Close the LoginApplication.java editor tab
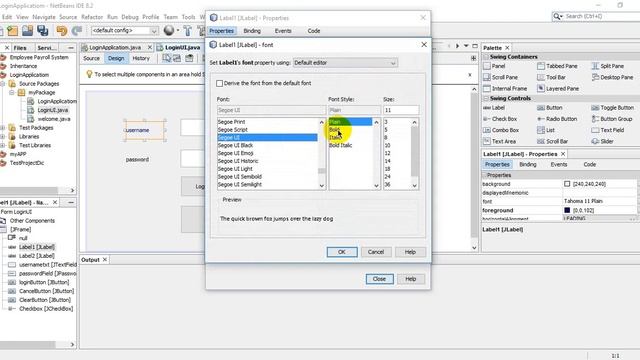Image resolution: width=640 pixels, height=360 pixels. coord(150,47)
